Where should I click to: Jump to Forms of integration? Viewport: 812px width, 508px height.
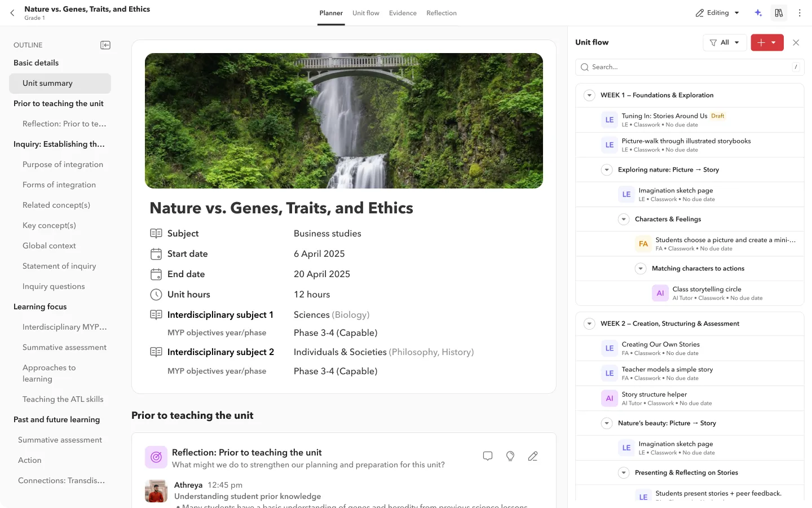tap(59, 185)
